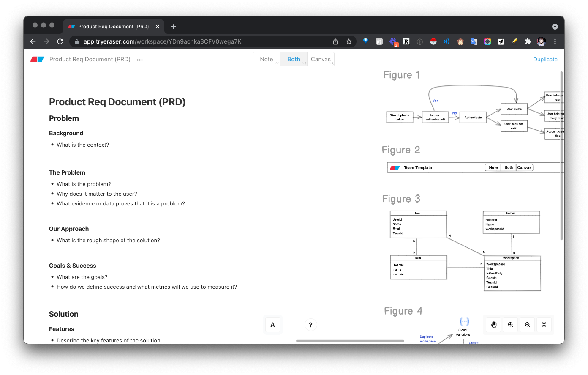This screenshot has width=588, height=375.
Task: Click the Pokeball extension icon
Action: pos(433,41)
